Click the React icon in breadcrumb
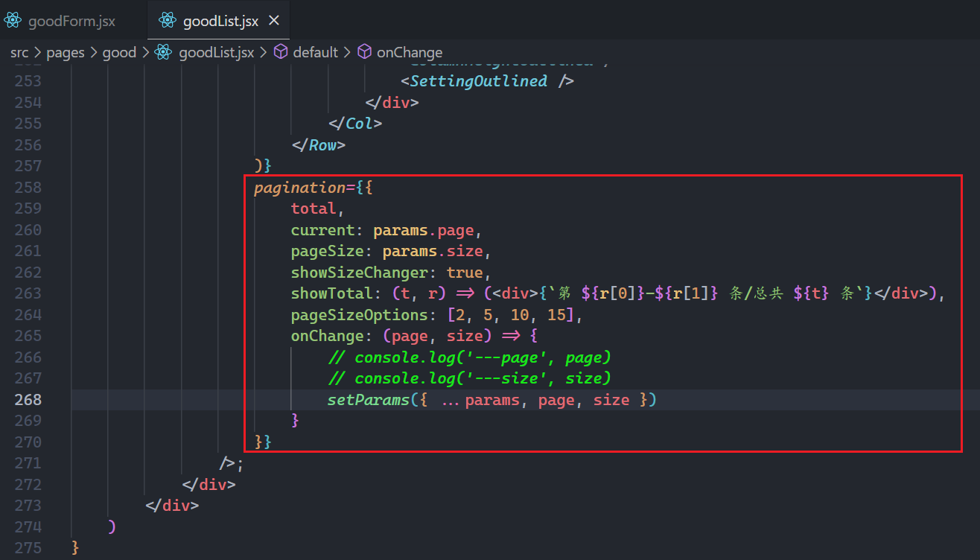The image size is (980, 560). tap(163, 52)
